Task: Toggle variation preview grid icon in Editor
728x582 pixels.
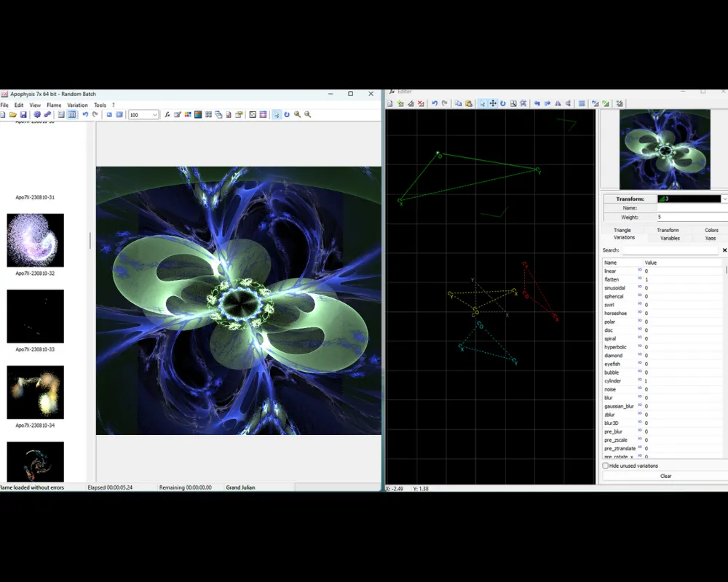Action: (581, 103)
